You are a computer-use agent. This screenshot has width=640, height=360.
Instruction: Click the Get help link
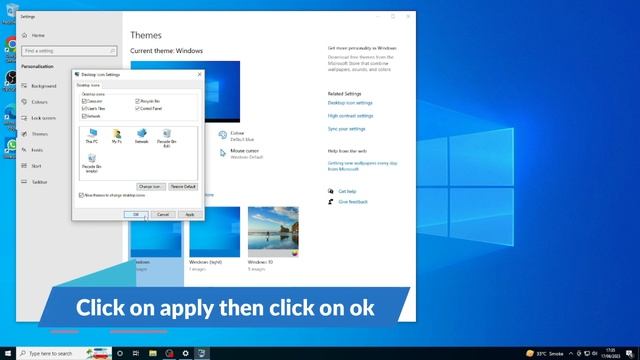347,191
